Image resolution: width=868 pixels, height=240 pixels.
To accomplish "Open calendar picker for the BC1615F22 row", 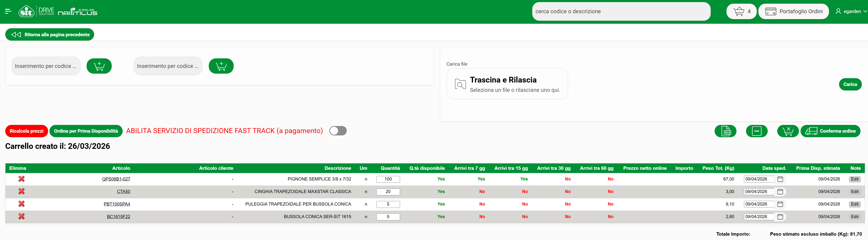I will point(780,217).
